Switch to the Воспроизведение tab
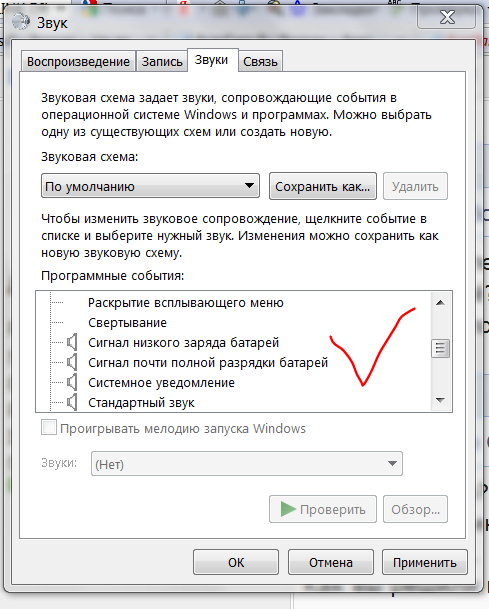Image resolution: width=489 pixels, height=609 pixels. (78, 61)
